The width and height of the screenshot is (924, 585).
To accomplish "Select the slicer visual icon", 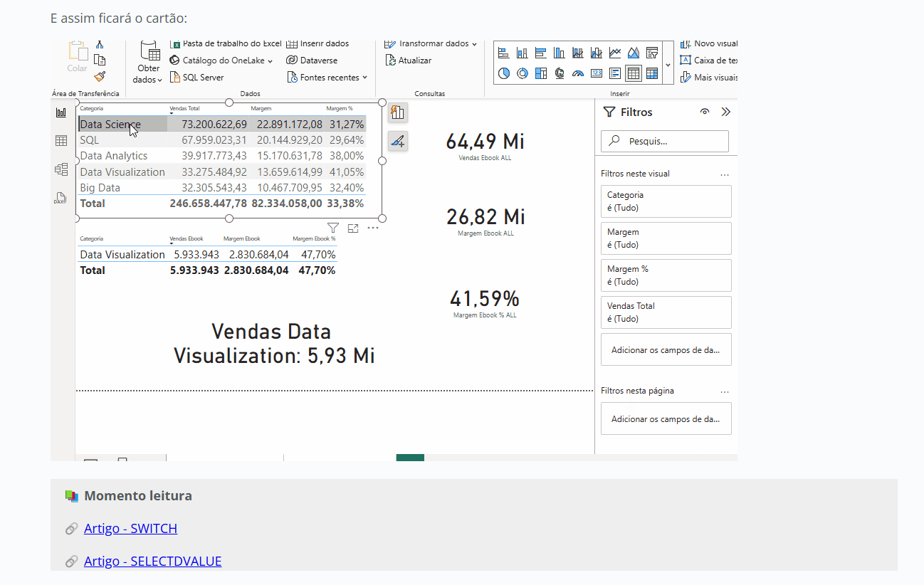I will tap(652, 53).
